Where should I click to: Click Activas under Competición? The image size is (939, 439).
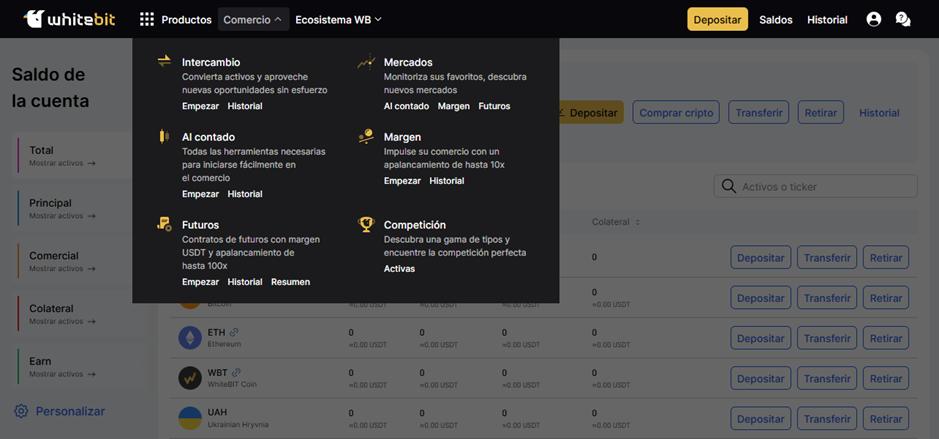399,269
